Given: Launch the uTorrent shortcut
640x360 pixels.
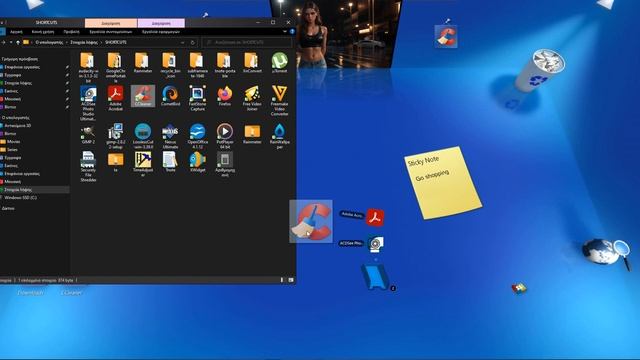Looking at the screenshot, I should tap(280, 62).
